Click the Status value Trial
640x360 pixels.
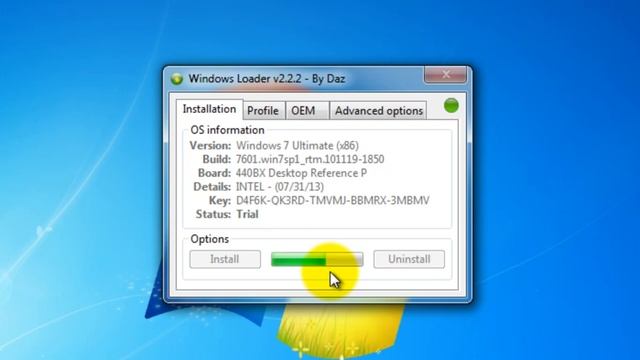(x=247, y=214)
